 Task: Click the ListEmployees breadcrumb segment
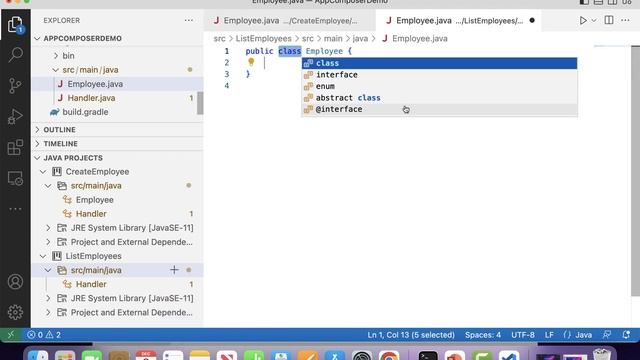click(263, 38)
